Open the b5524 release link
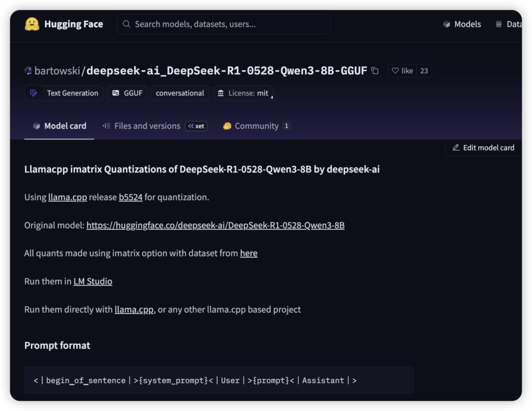 pyautogui.click(x=130, y=197)
